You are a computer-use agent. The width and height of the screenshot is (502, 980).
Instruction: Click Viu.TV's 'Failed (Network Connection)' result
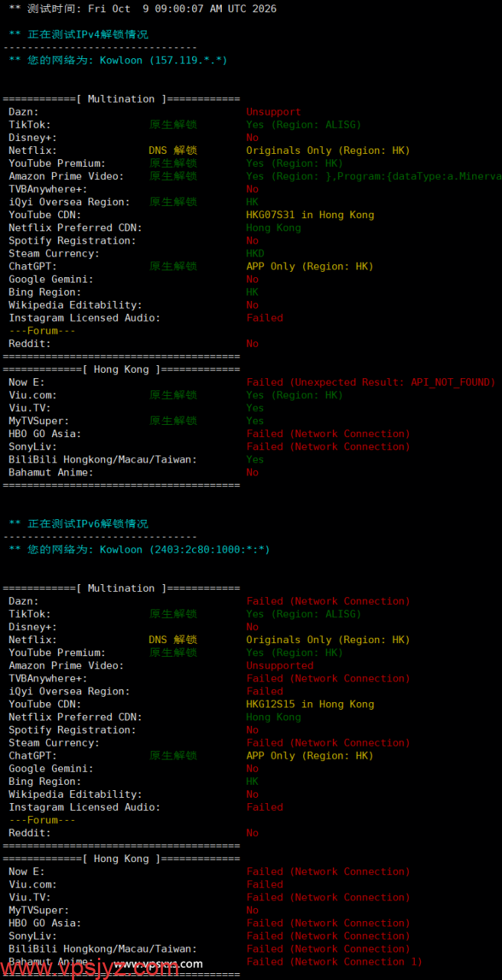point(328,897)
